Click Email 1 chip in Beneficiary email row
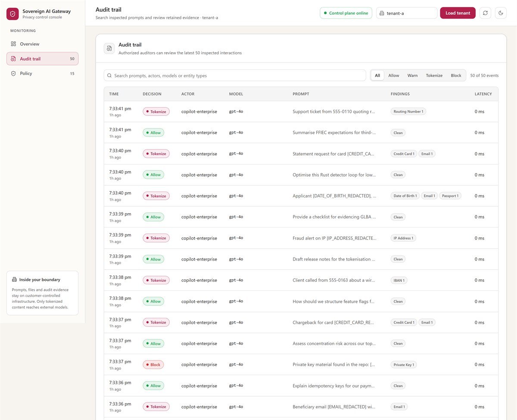The width and height of the screenshot is (517, 420). click(x=399, y=407)
